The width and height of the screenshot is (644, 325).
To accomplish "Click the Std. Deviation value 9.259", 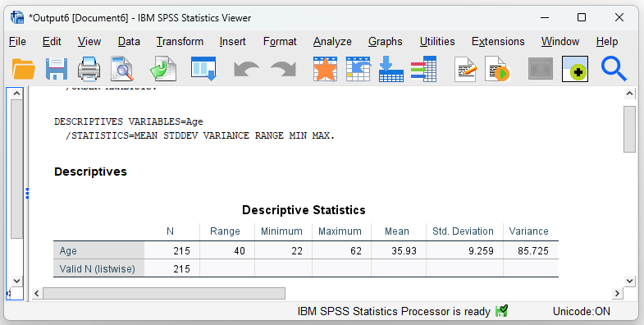I will [x=481, y=250].
